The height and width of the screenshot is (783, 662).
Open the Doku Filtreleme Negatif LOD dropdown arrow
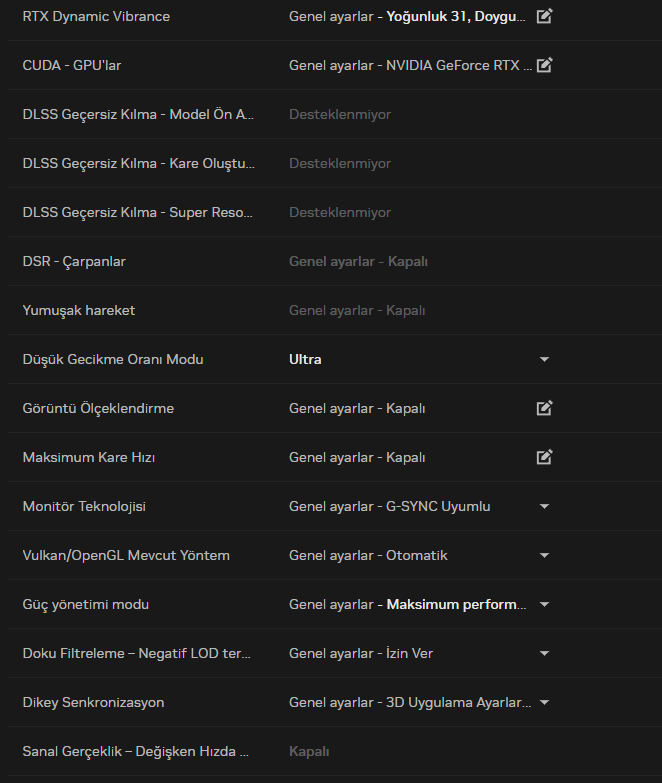click(544, 653)
